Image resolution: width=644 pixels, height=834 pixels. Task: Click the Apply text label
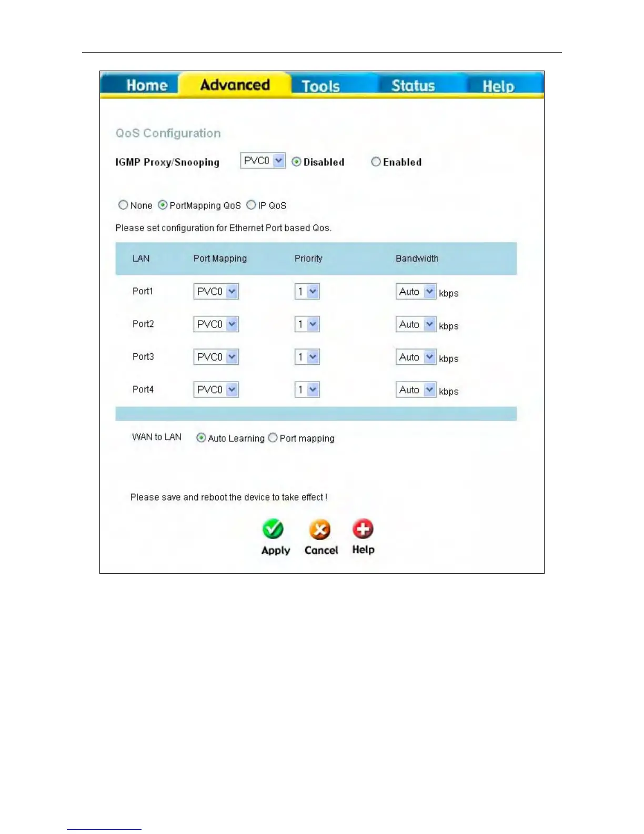coord(276,550)
